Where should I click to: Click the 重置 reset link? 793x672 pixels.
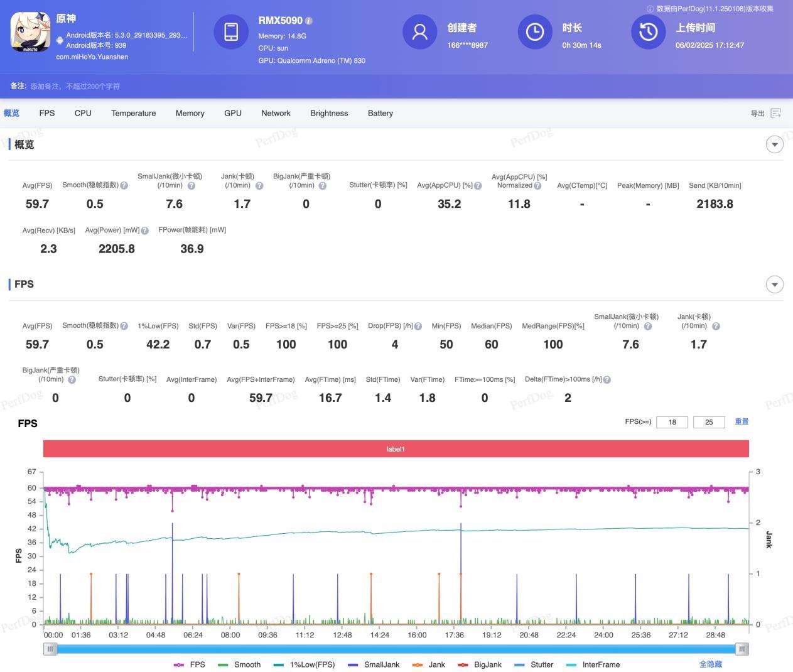(x=742, y=421)
